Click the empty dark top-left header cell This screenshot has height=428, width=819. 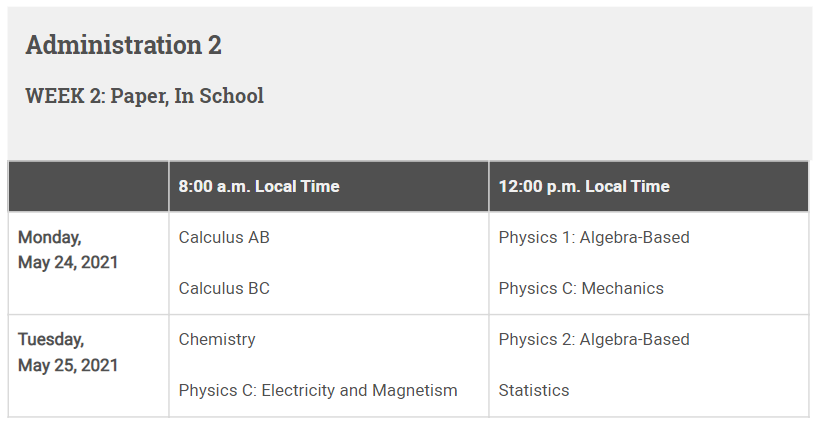88,186
